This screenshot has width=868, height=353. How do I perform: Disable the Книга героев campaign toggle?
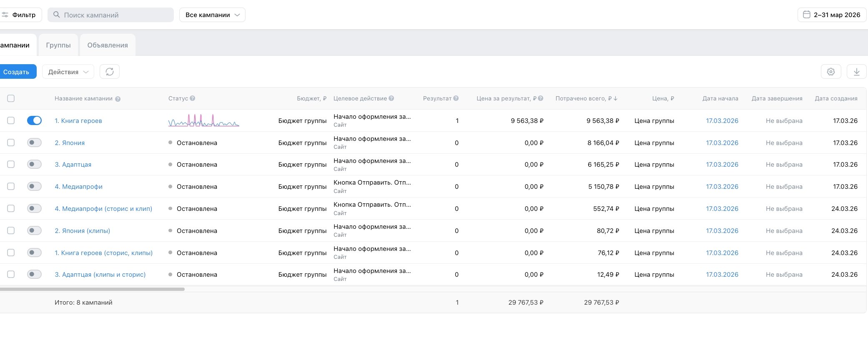(34, 120)
